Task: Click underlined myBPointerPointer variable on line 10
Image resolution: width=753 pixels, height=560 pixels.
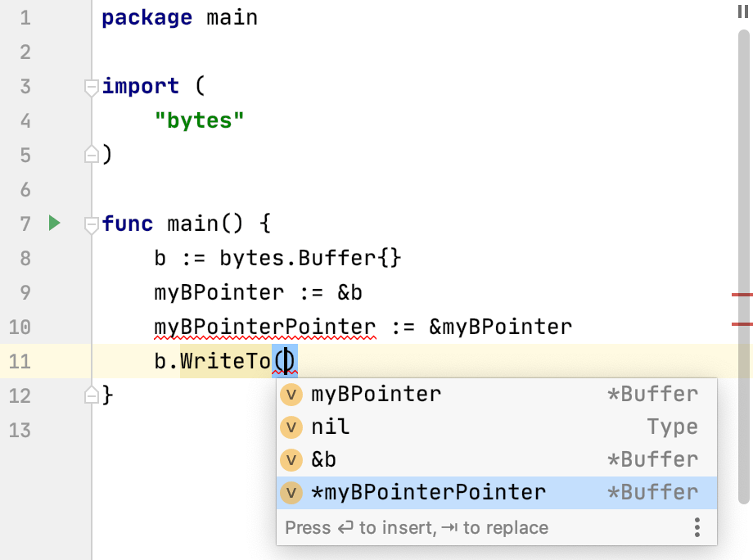Action: click(265, 327)
